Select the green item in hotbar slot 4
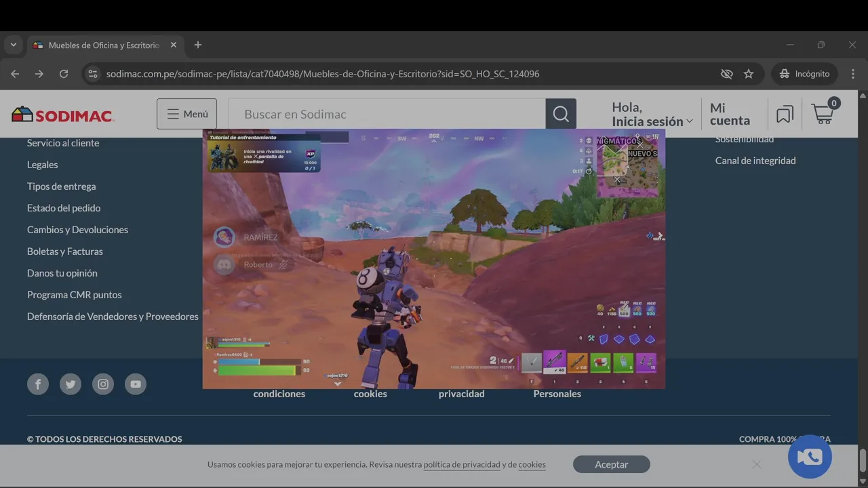Viewport: 868px width, 488px height. coord(623,363)
